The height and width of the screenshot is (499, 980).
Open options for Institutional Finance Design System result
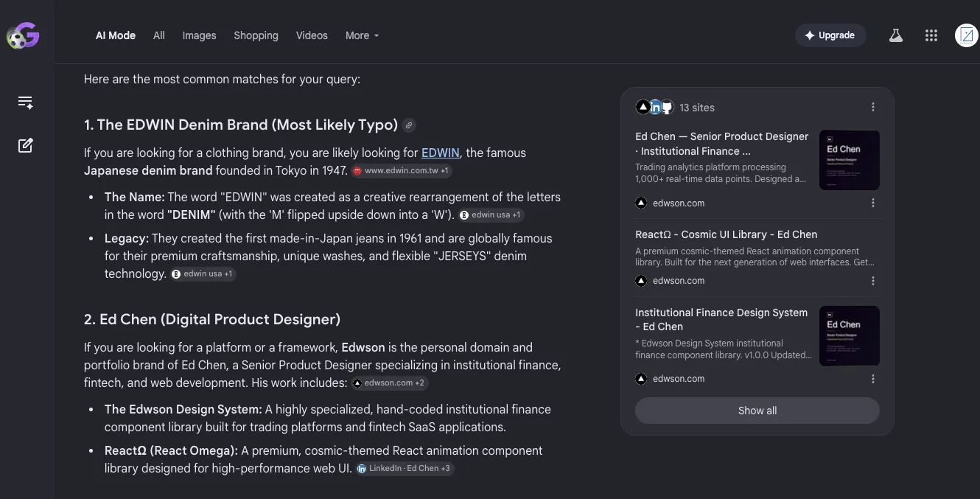(x=873, y=379)
